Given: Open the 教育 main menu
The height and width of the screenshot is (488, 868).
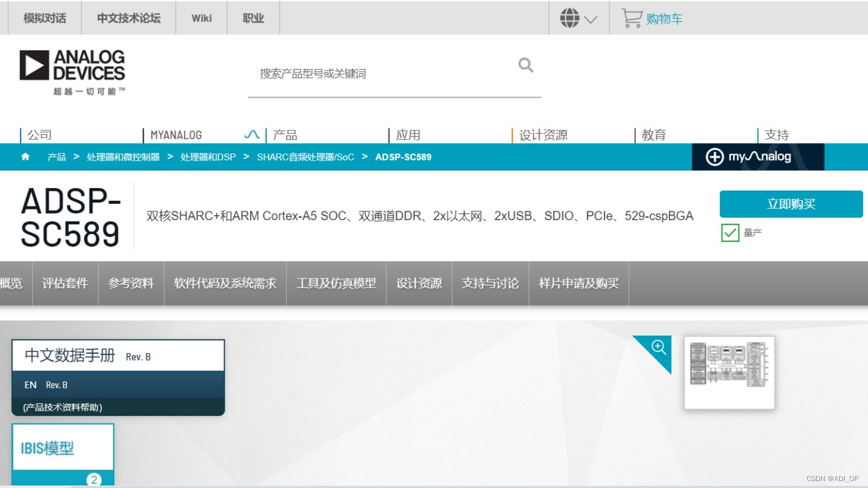Looking at the screenshot, I should click(x=654, y=135).
